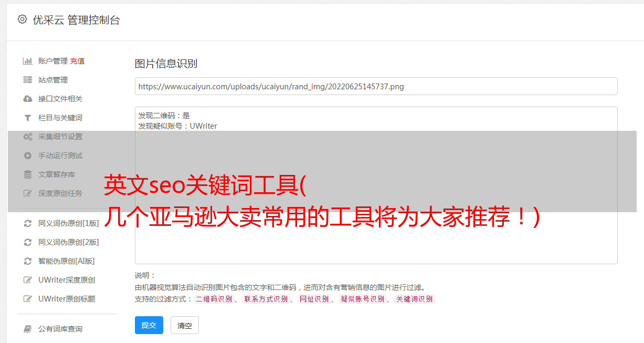Viewport: 644px width, 343px height.
Task: Click the red 充值 link
Action: (77, 61)
